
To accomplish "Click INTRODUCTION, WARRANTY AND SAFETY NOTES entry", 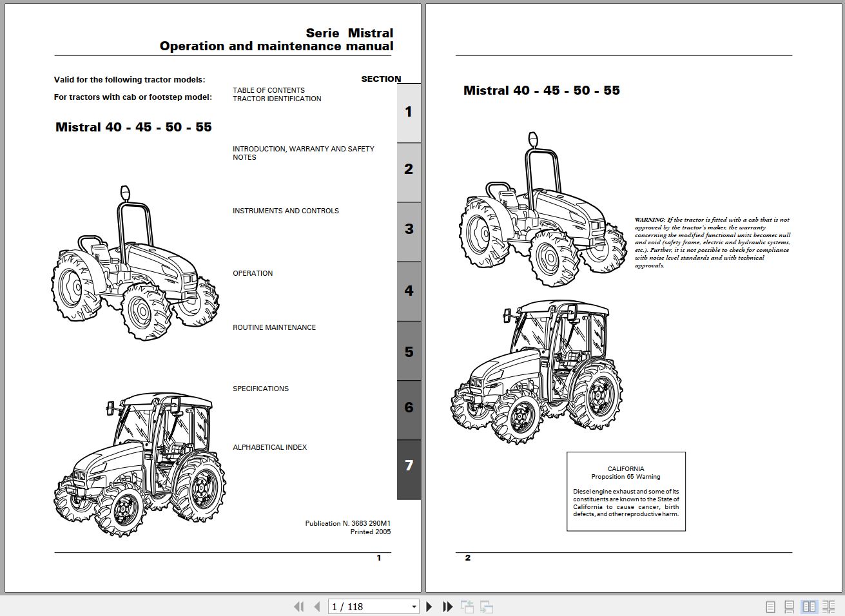I will (304, 153).
